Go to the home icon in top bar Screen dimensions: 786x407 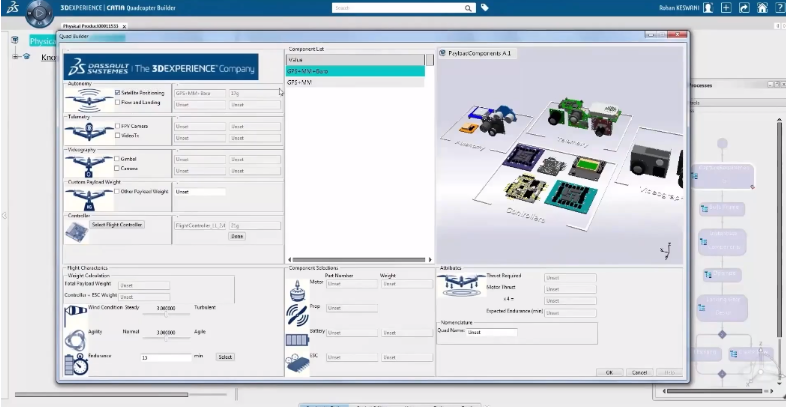(762, 8)
